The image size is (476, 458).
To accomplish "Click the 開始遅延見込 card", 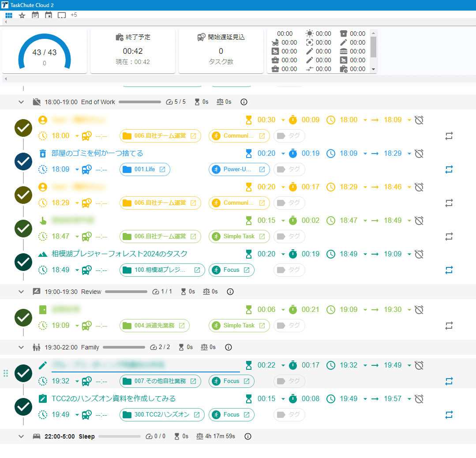I will (x=221, y=51).
